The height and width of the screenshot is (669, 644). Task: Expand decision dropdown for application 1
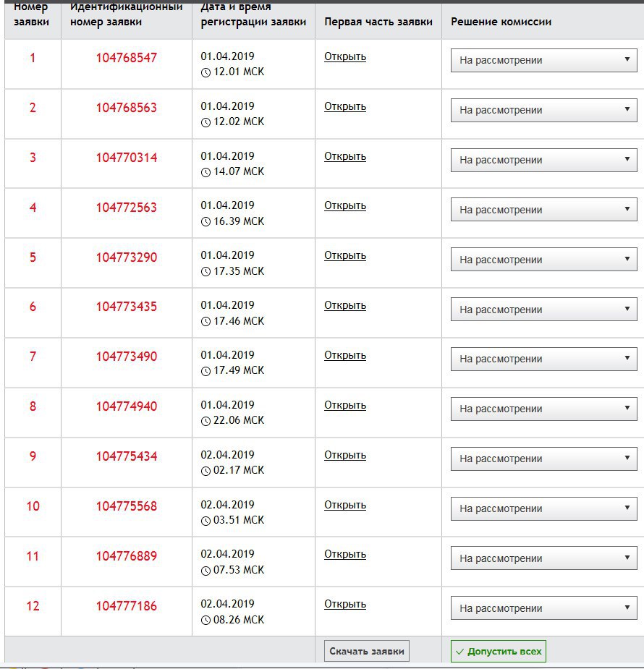(x=543, y=60)
